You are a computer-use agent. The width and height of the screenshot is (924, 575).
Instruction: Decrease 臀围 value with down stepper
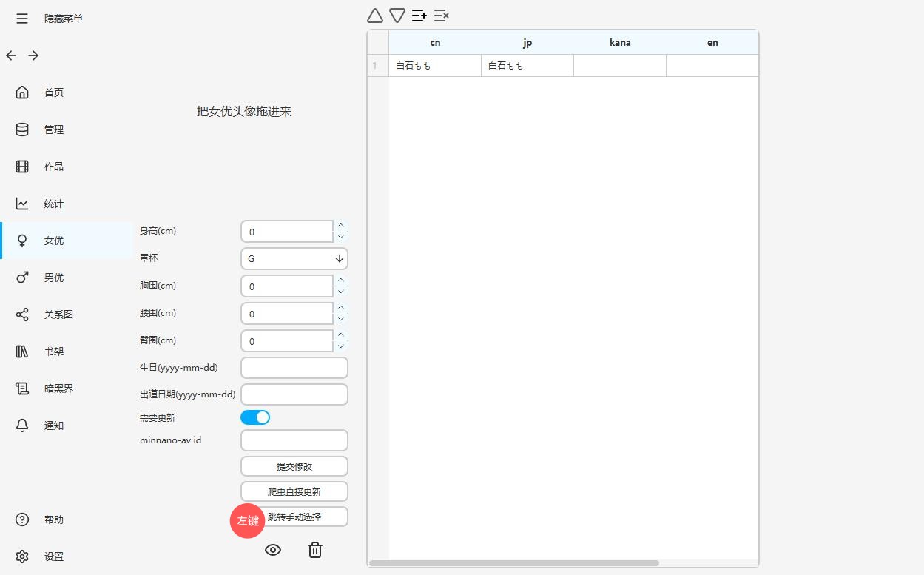coord(341,346)
